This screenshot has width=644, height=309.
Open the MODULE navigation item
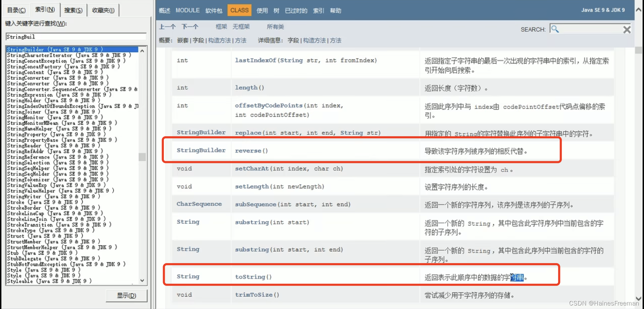pyautogui.click(x=188, y=11)
